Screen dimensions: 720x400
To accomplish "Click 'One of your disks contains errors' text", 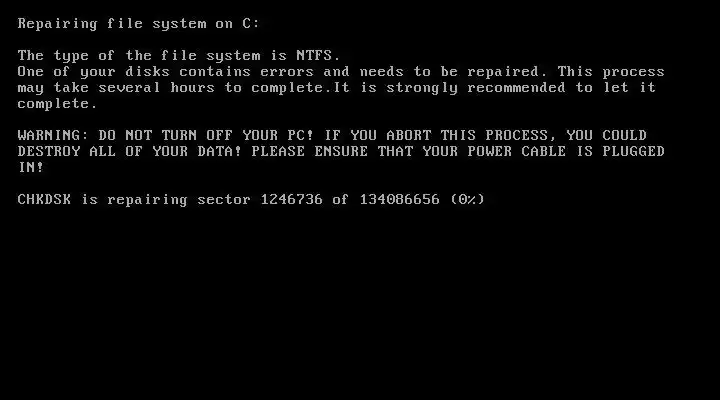I will point(166,72).
